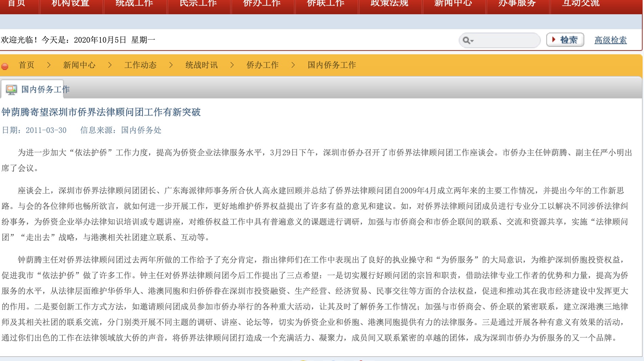Click the welcome date text 2020年10月5日 星期一
Screen dimensions: 644x361
pos(115,40)
